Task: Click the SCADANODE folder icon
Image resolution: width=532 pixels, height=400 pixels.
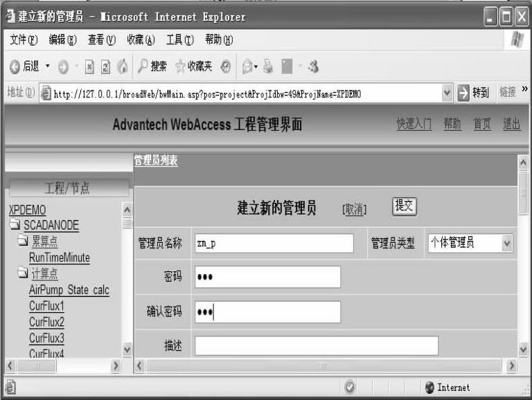Action: point(15,224)
